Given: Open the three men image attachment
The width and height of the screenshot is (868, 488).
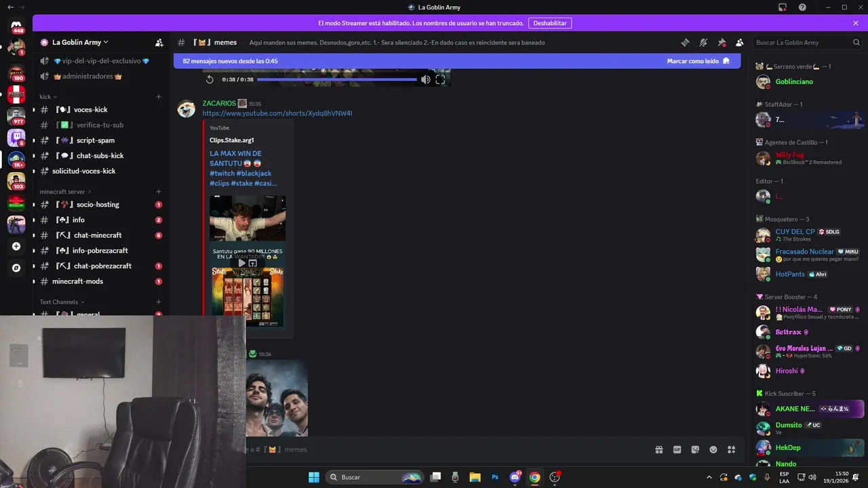Looking at the screenshot, I should (x=277, y=398).
